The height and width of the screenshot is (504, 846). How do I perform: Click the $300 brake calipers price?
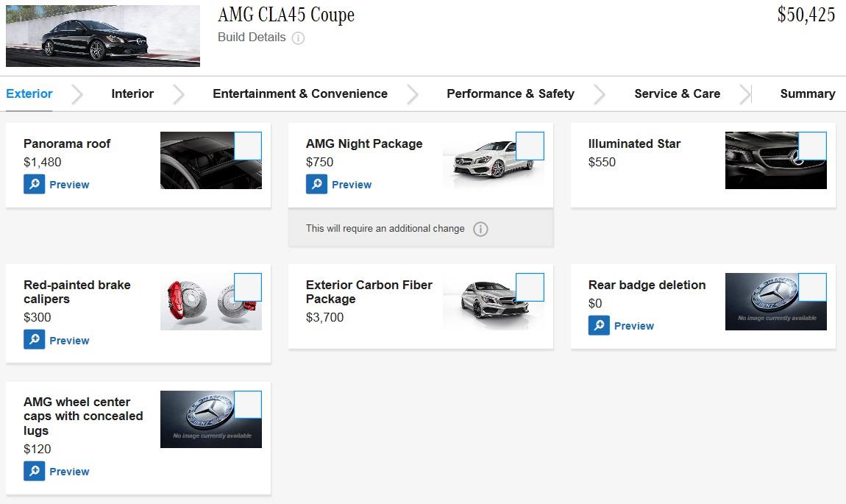click(38, 317)
